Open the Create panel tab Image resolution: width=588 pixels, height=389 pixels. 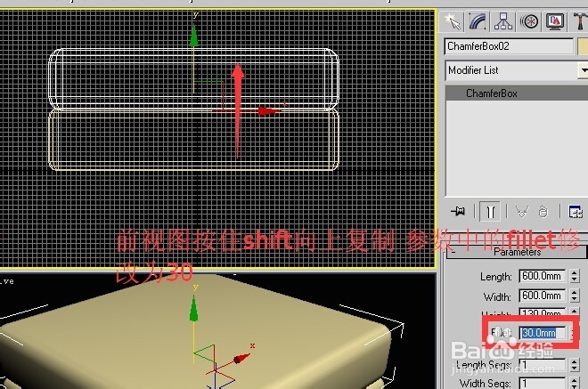(452, 21)
